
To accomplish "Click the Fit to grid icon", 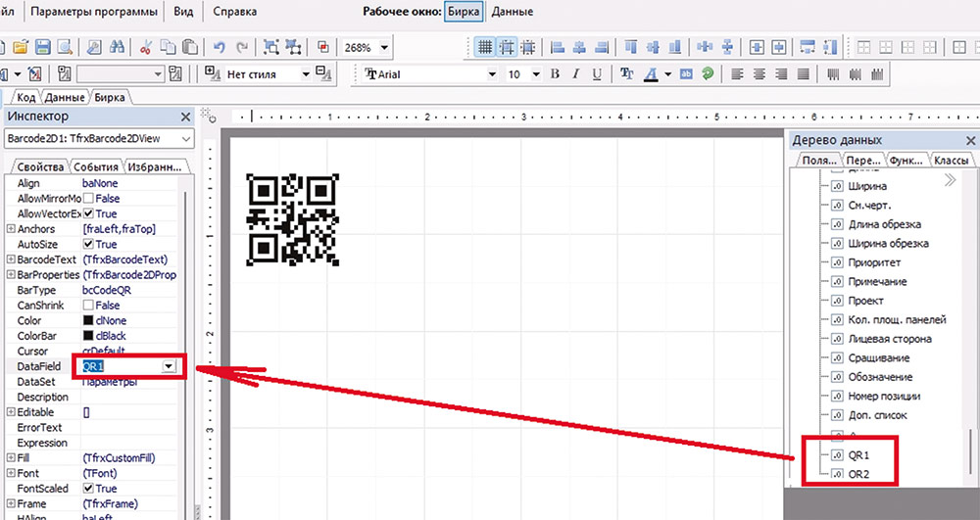I will (529, 47).
